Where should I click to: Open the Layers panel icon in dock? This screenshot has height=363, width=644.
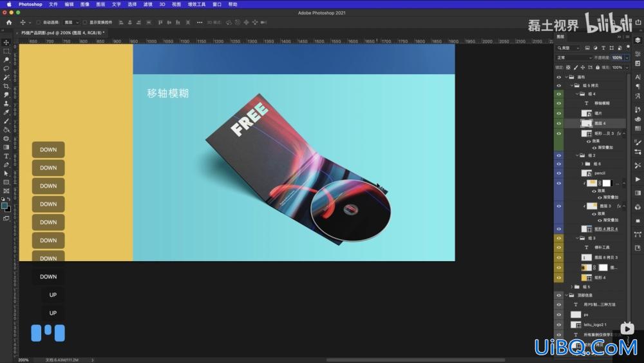click(x=638, y=40)
